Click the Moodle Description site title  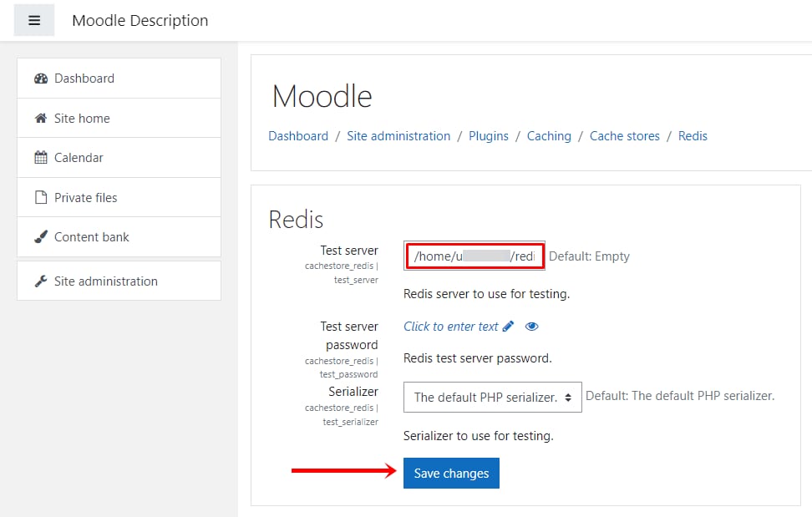click(140, 21)
